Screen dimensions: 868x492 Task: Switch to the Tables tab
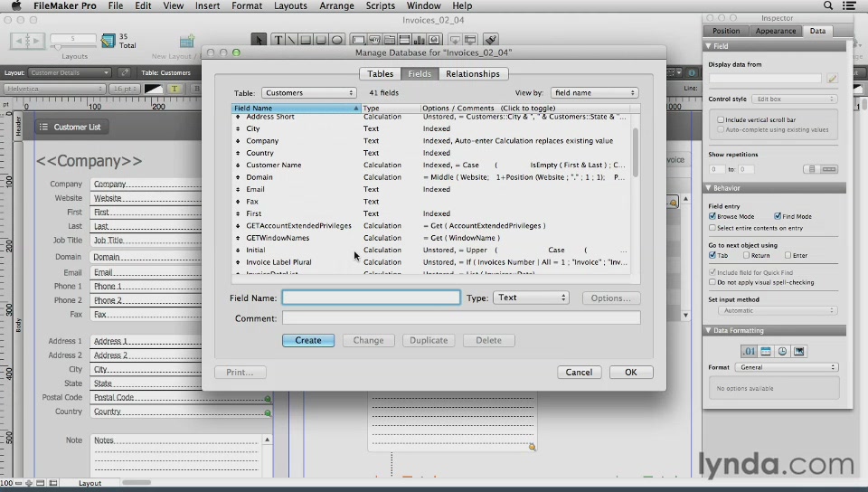coord(381,73)
